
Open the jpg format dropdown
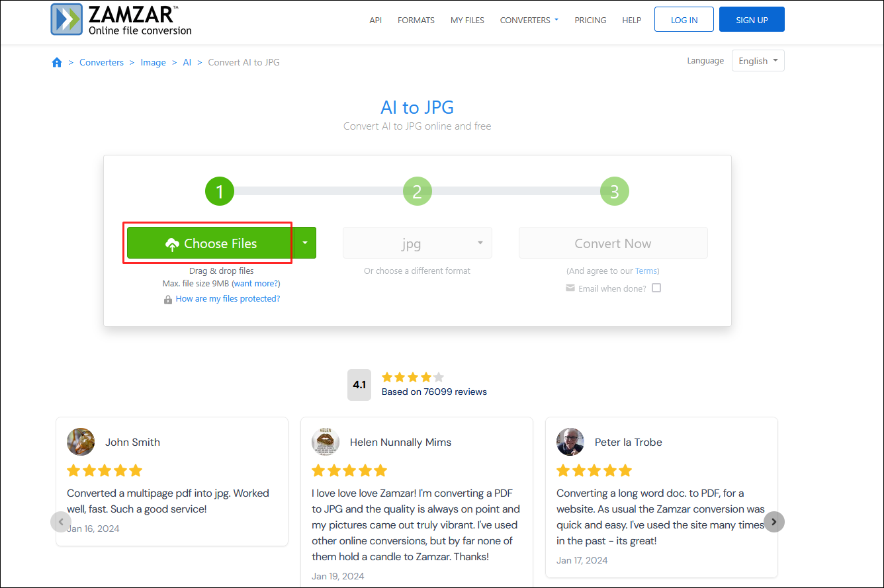(x=418, y=243)
